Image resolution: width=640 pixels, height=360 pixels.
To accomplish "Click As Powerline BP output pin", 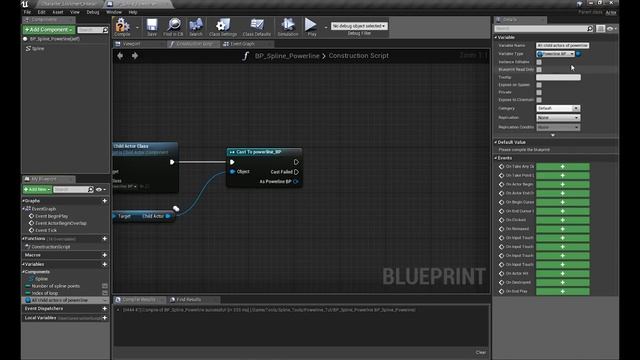I will 296,182.
